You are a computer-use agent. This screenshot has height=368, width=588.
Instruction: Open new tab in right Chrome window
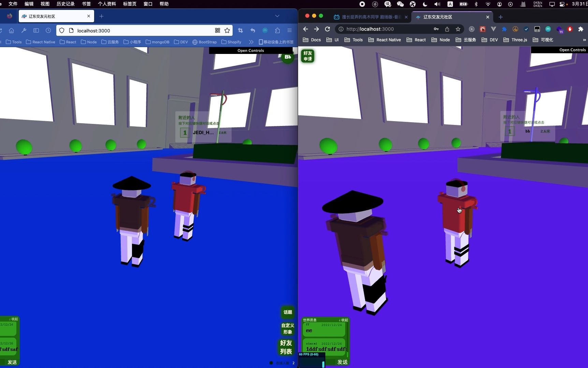tap(501, 17)
